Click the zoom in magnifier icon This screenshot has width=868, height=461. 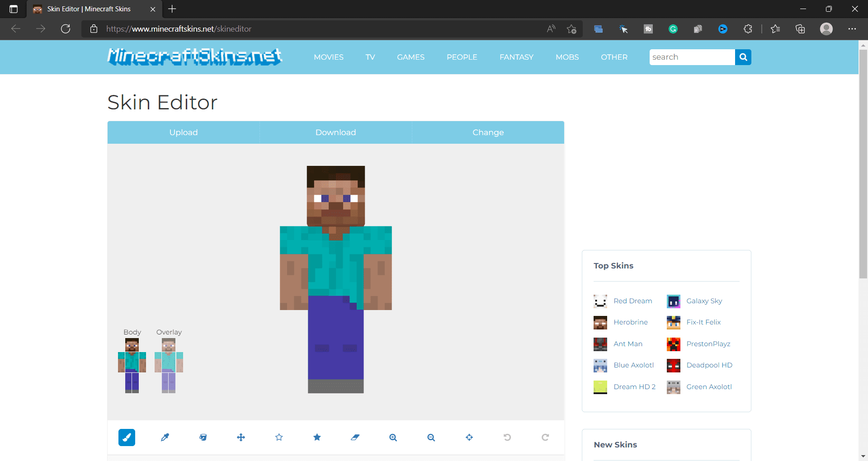click(393, 437)
